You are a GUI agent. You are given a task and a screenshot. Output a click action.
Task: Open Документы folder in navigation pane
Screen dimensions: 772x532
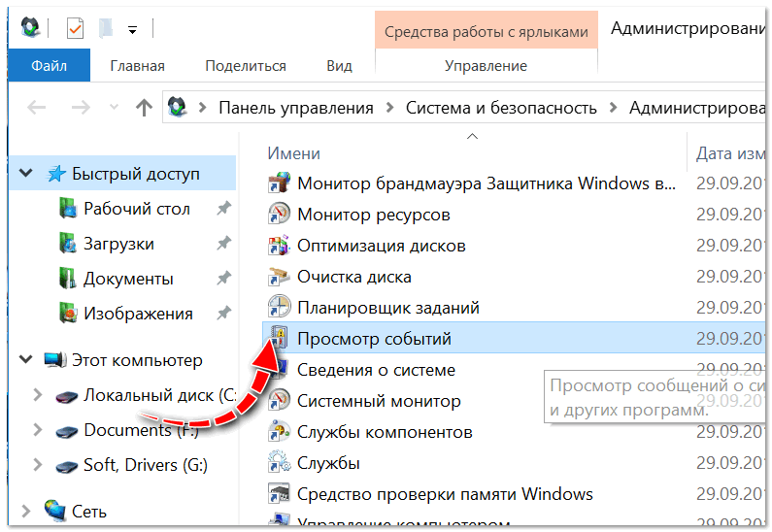click(128, 279)
